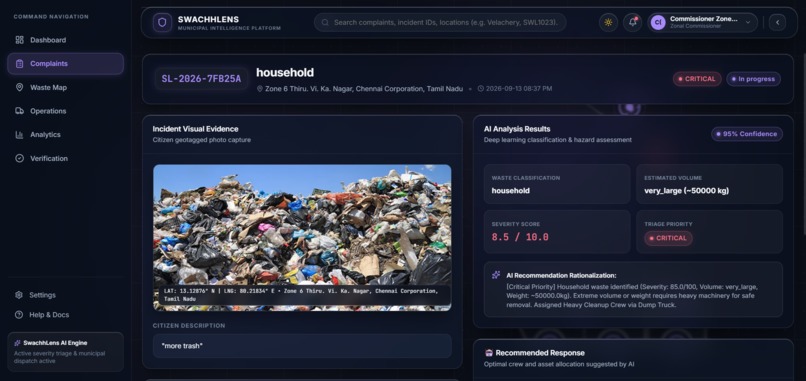This screenshot has height=381, width=806.
Task: Click the CRITICAL triage priority badge
Action: 668,238
